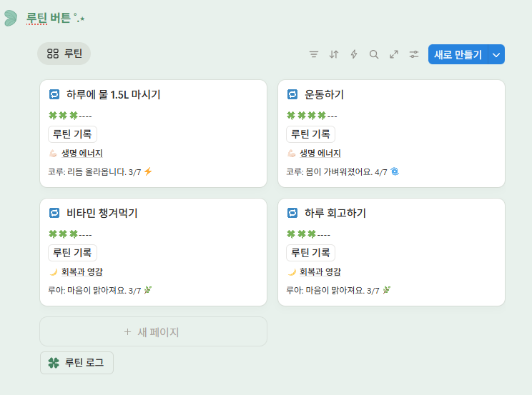The height and width of the screenshot is (395, 532).
Task: Add a new page with 새 페이지
Action: (x=153, y=332)
